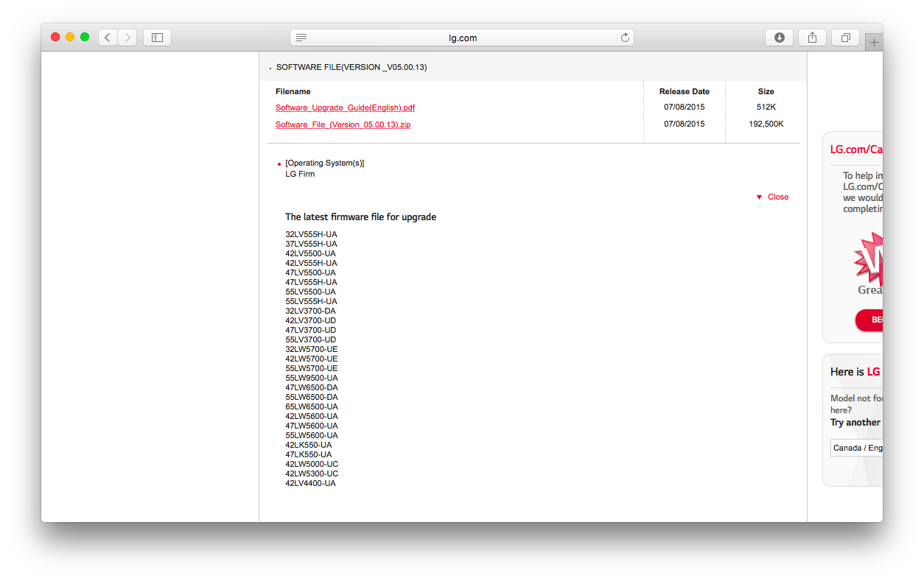Screen dimensions: 924x581
Task: Collapse section using Close link
Action: 778,197
